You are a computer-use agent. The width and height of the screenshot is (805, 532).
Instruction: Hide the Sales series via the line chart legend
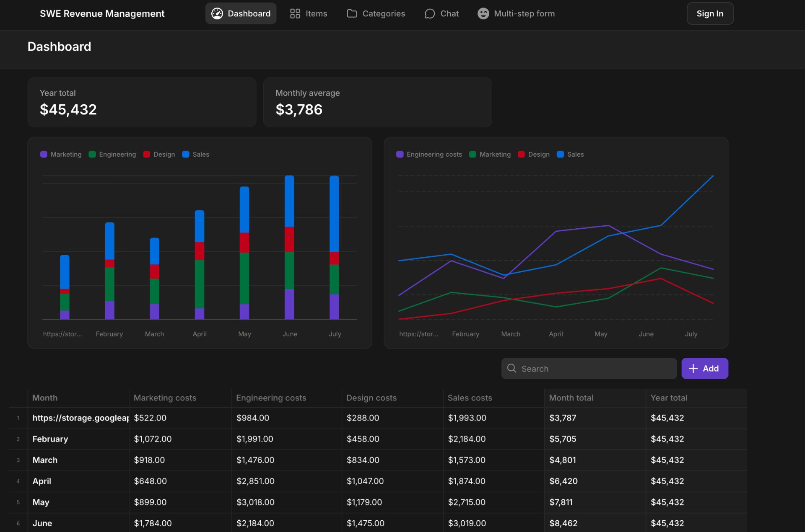click(570, 154)
